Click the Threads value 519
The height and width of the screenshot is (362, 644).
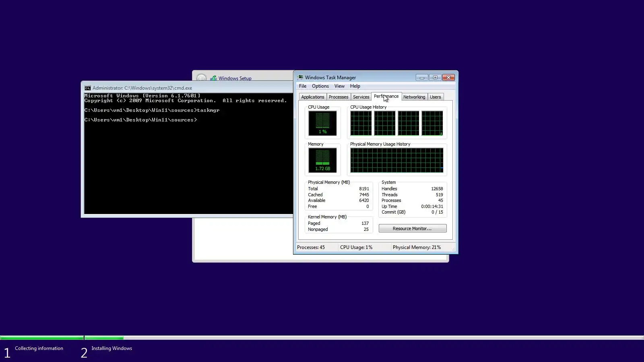pos(439,195)
